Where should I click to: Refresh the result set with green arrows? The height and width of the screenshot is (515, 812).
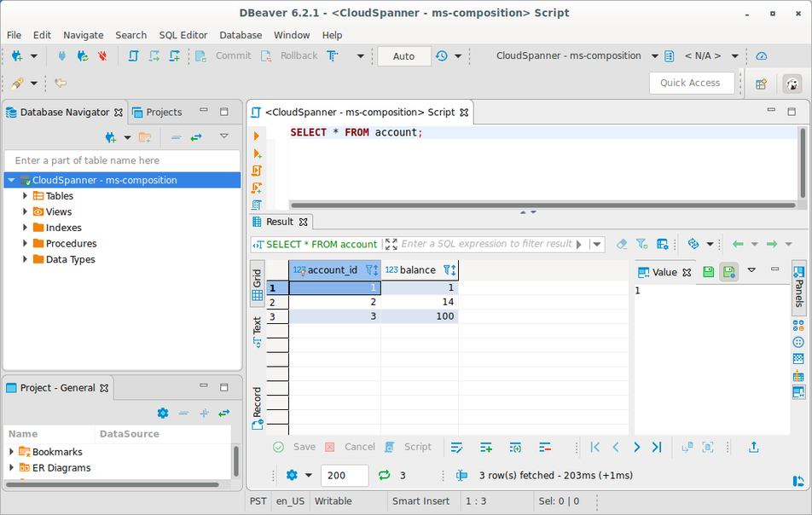(x=384, y=475)
